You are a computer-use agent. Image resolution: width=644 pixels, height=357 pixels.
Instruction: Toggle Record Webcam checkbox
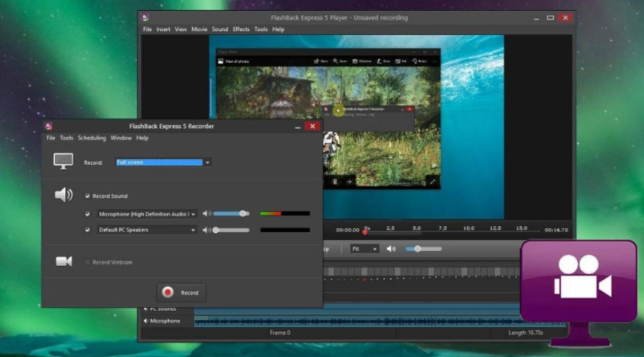click(x=87, y=262)
